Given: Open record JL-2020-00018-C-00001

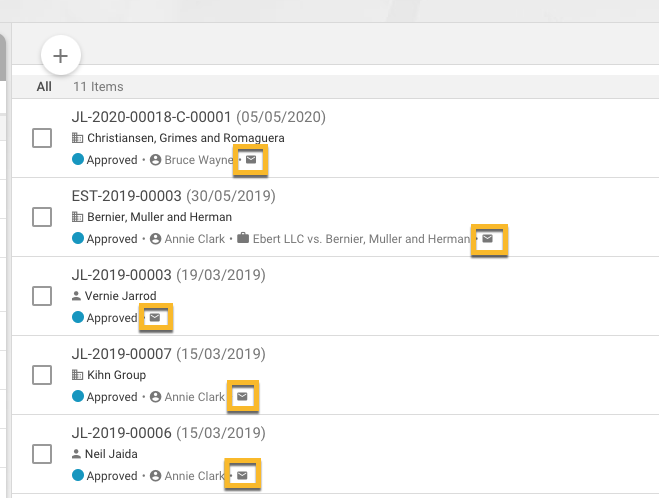Looking at the screenshot, I should [151, 117].
